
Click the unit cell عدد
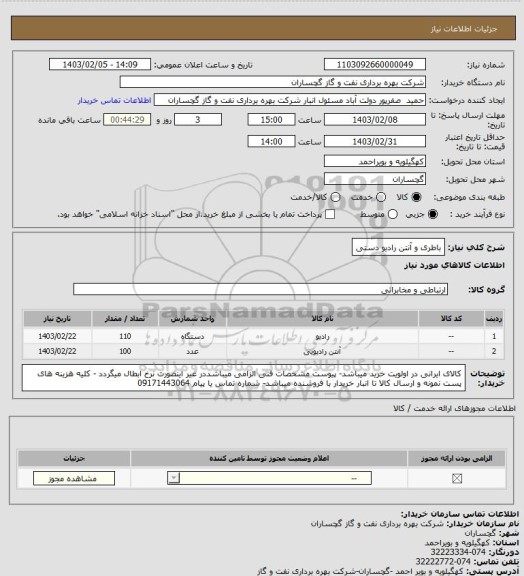click(x=193, y=352)
